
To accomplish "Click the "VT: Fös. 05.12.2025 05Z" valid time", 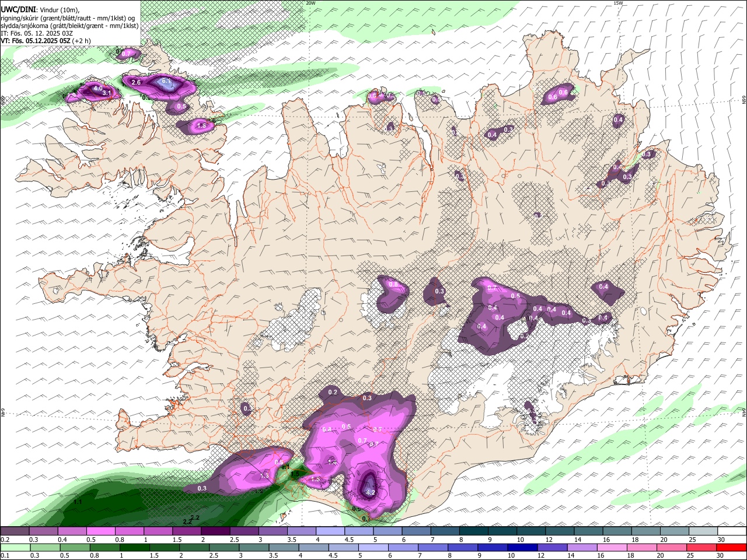I will (x=36, y=41).
